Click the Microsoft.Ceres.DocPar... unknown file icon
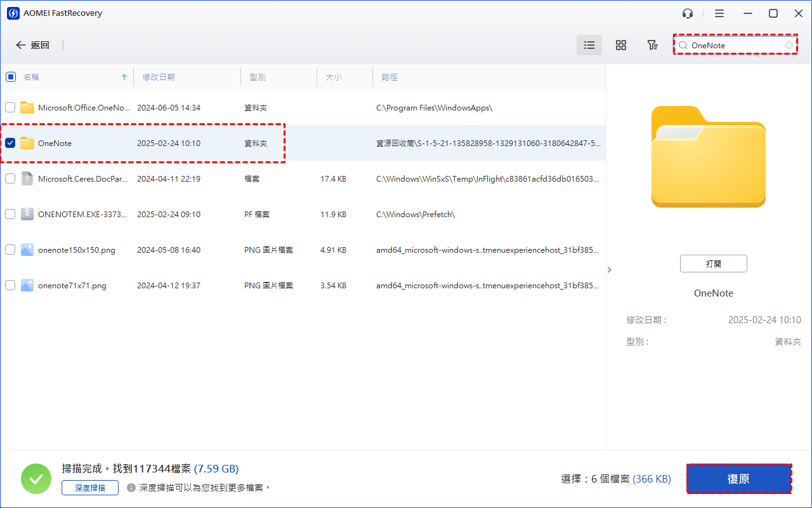 pos(27,178)
